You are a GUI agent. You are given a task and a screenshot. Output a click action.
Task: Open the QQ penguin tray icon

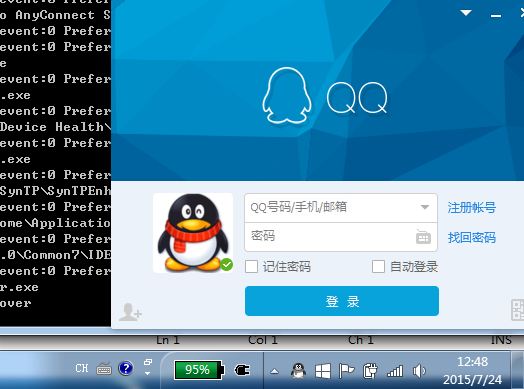298,371
